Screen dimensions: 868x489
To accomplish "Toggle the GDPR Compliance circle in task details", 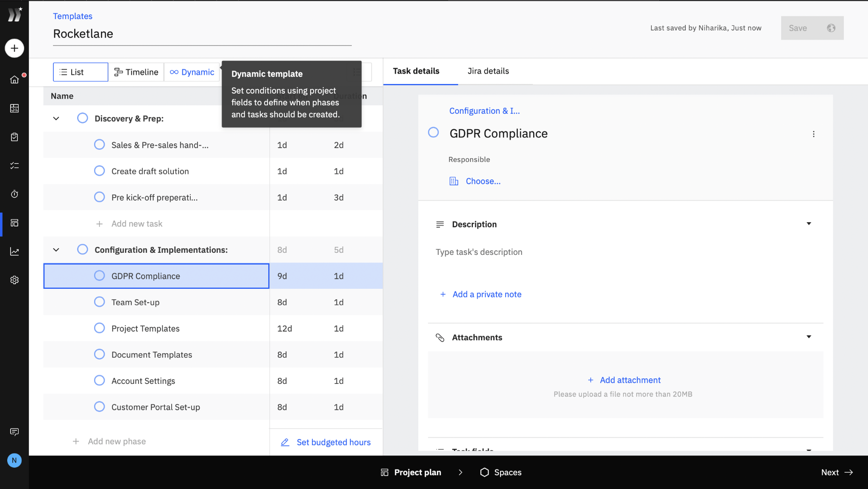I will point(433,132).
